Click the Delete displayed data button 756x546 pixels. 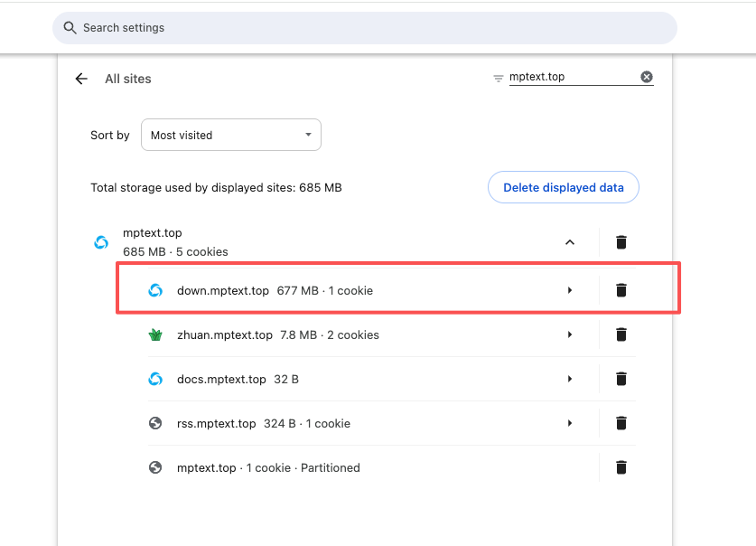pyautogui.click(x=563, y=188)
